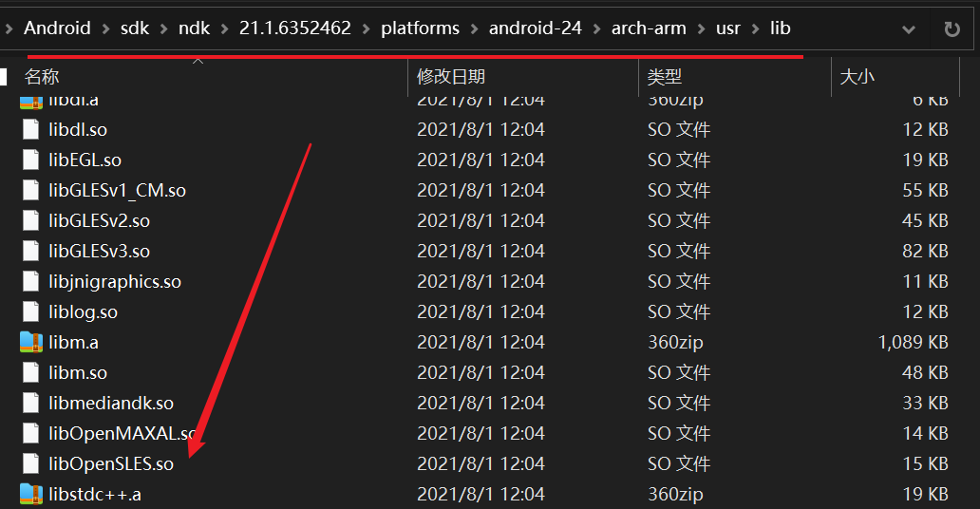
Task: Expand the chevron after arch-arm breadcrumb
Action: coord(699,28)
